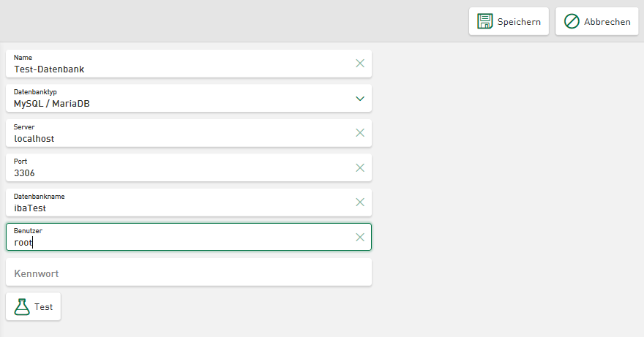Click the Abbrechen cancel circle icon
This screenshot has height=337, width=644.
(572, 21)
